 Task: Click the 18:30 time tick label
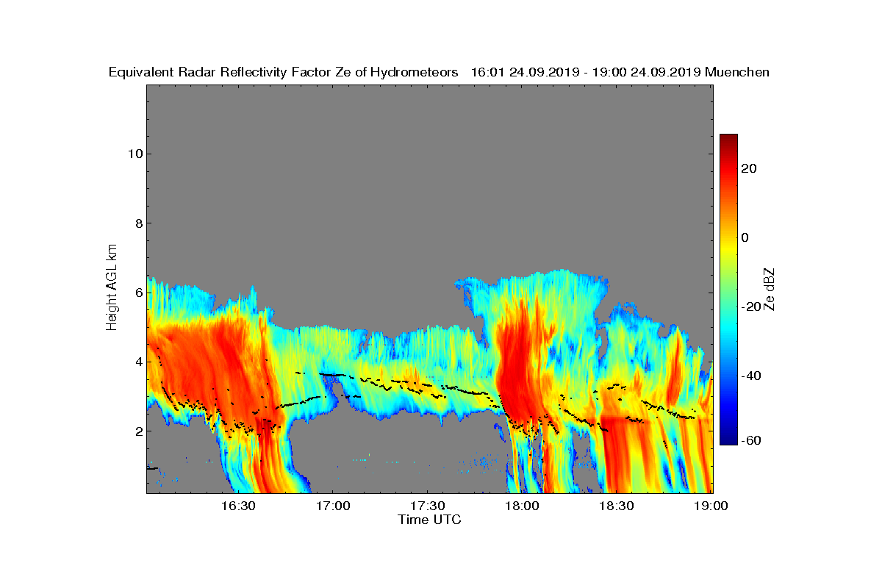(x=617, y=506)
